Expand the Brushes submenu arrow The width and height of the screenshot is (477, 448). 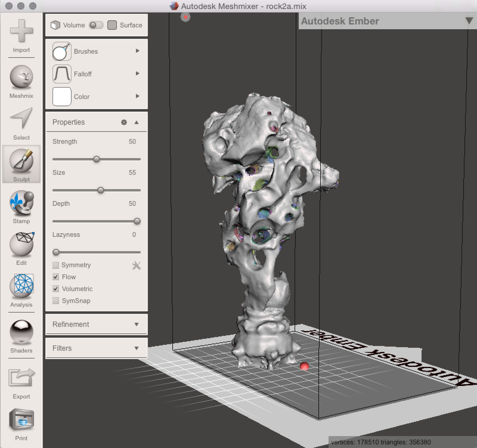[137, 51]
